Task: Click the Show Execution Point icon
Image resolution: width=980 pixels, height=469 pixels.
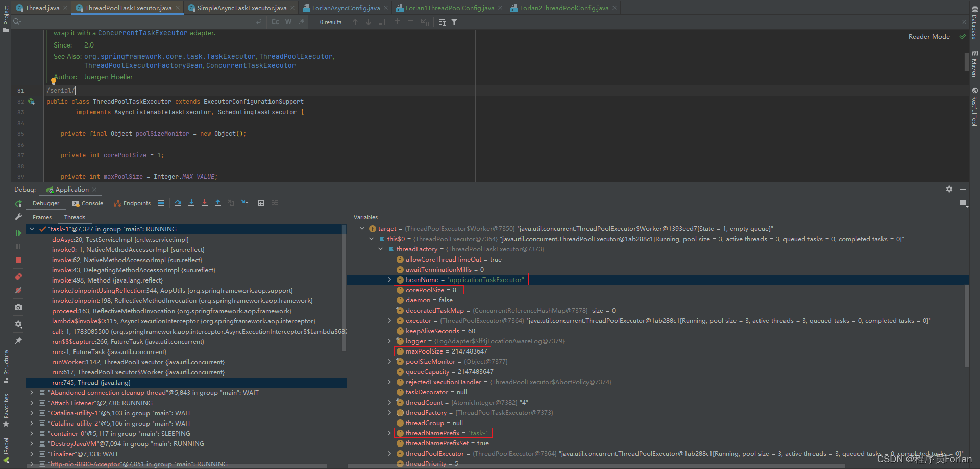Action: tap(161, 203)
